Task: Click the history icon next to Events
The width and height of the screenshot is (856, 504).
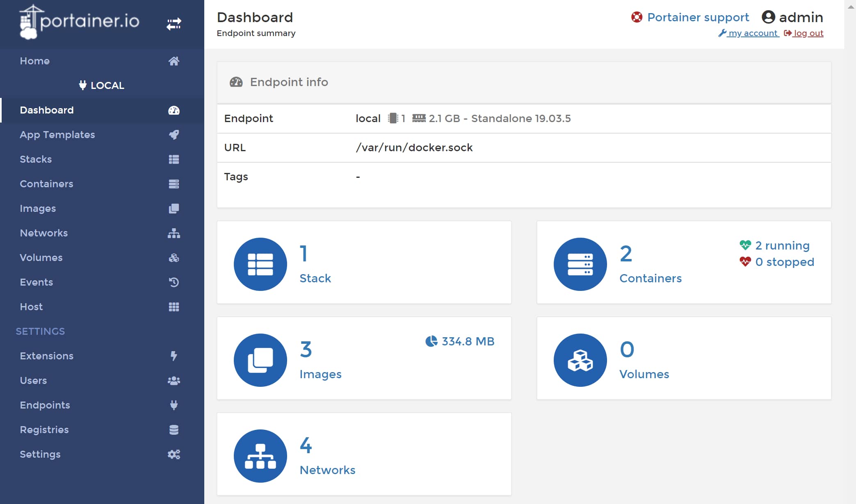Action: pos(173,282)
